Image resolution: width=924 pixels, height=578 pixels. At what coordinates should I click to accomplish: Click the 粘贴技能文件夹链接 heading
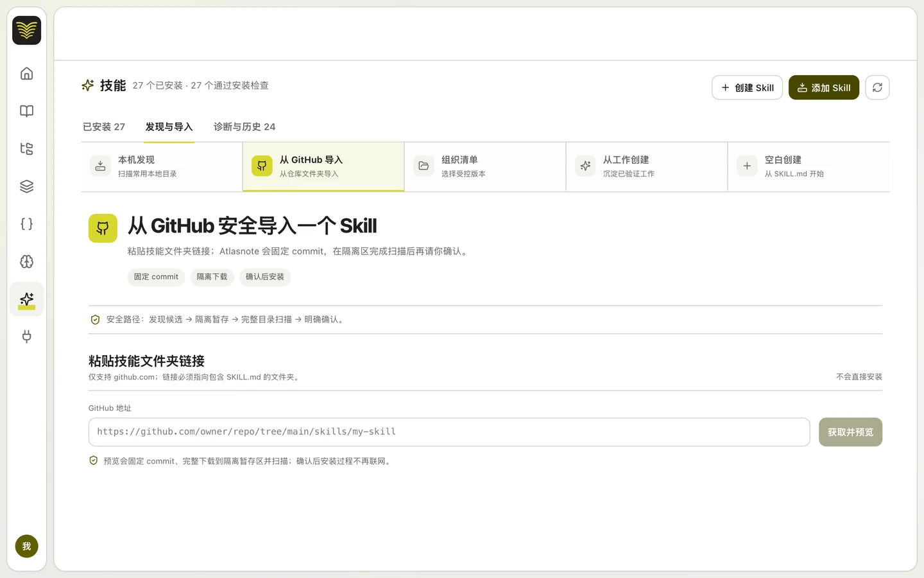(x=146, y=361)
